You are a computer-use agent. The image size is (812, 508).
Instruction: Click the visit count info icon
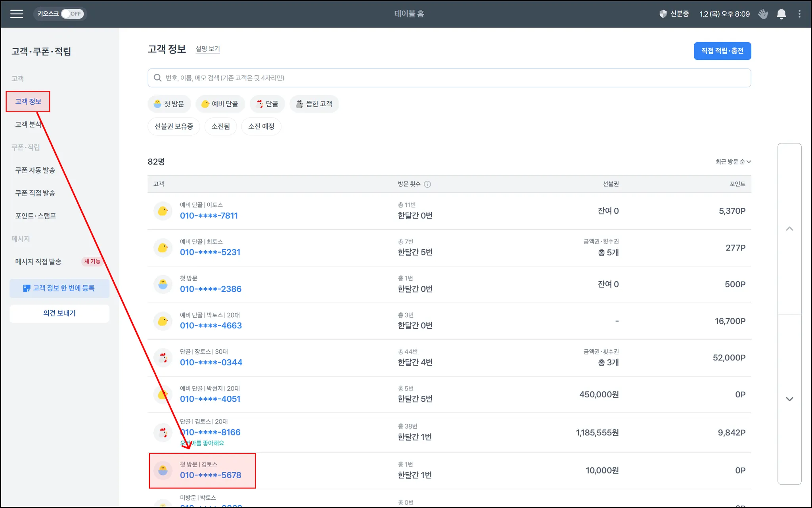pyautogui.click(x=427, y=184)
